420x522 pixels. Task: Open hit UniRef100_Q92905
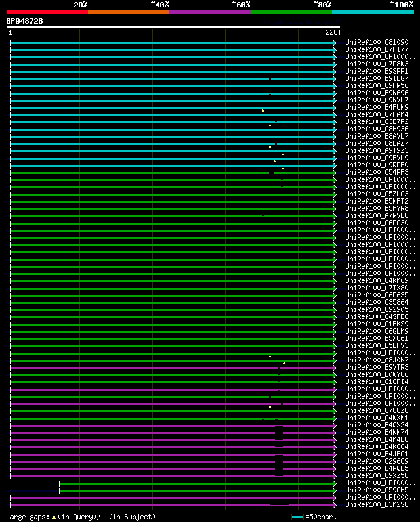pyautogui.click(x=377, y=310)
